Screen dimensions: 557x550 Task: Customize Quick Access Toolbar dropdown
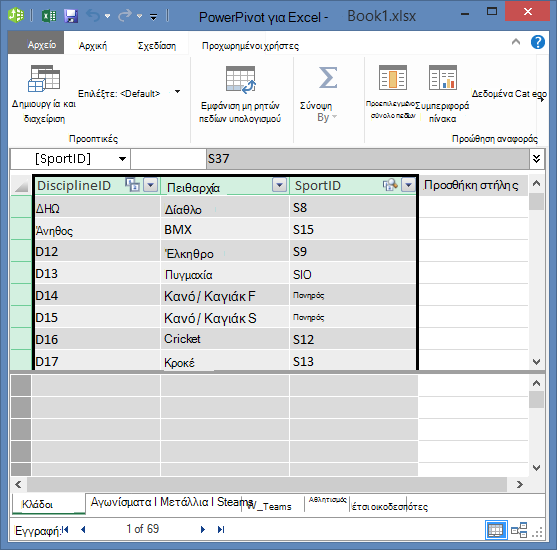[153, 17]
